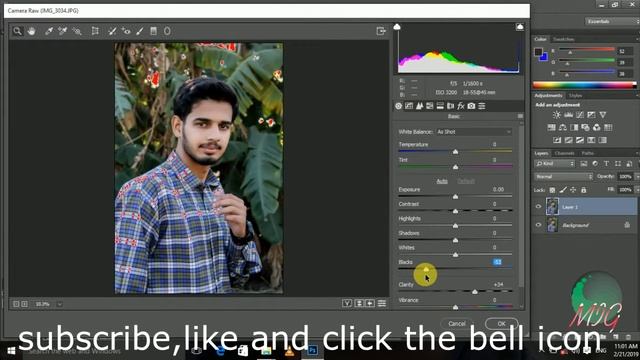Image resolution: width=640 pixels, height=360 pixels.
Task: Click the Highlights slider handle
Action: [456, 226]
